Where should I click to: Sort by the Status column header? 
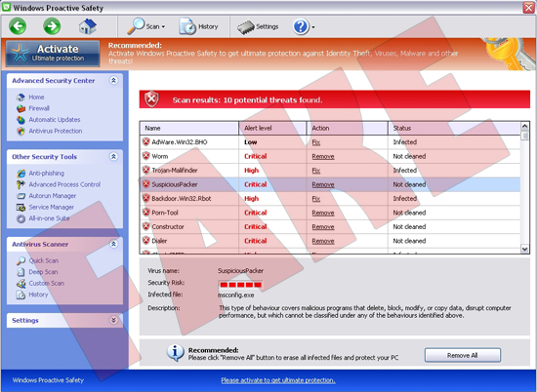[x=454, y=129]
